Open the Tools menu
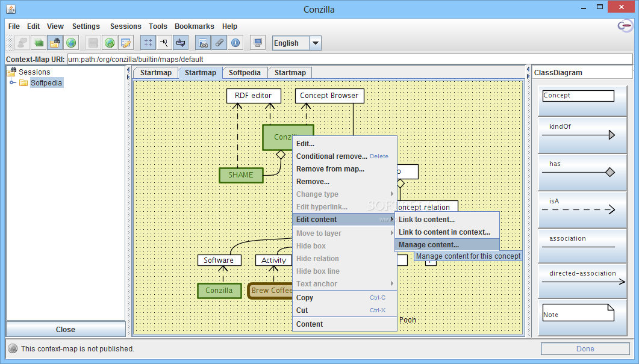Image resolution: width=639 pixels, height=364 pixels. 158,26
